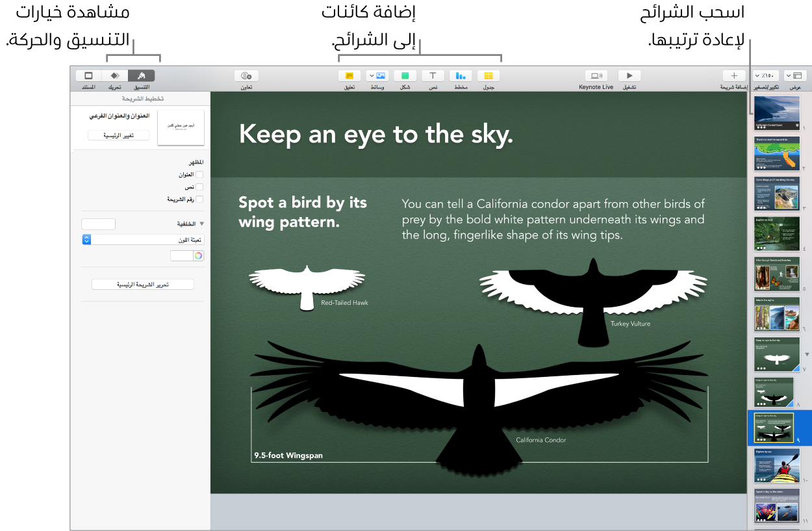Enable the رقم الشريحة (Slide number) checkbox
The width and height of the screenshot is (812, 531).
pos(201,199)
